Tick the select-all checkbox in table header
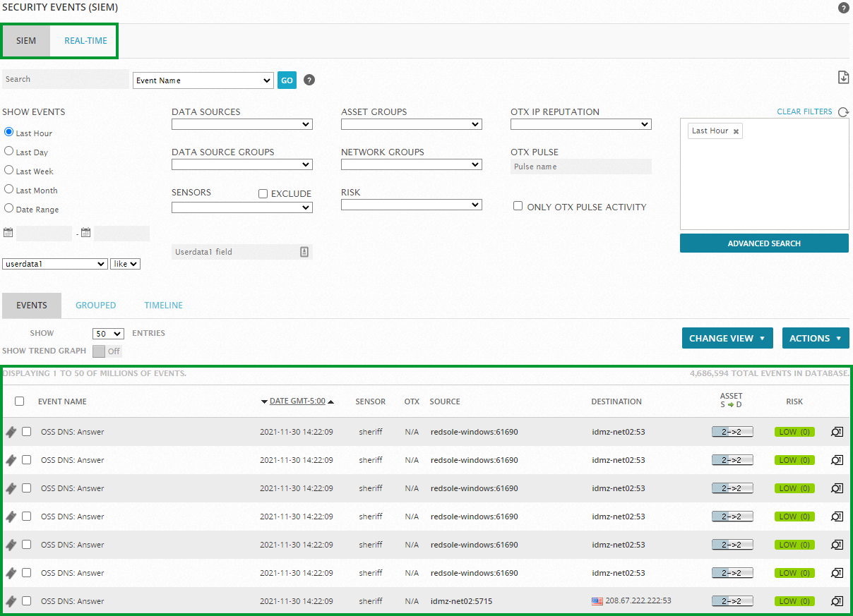 coord(20,401)
